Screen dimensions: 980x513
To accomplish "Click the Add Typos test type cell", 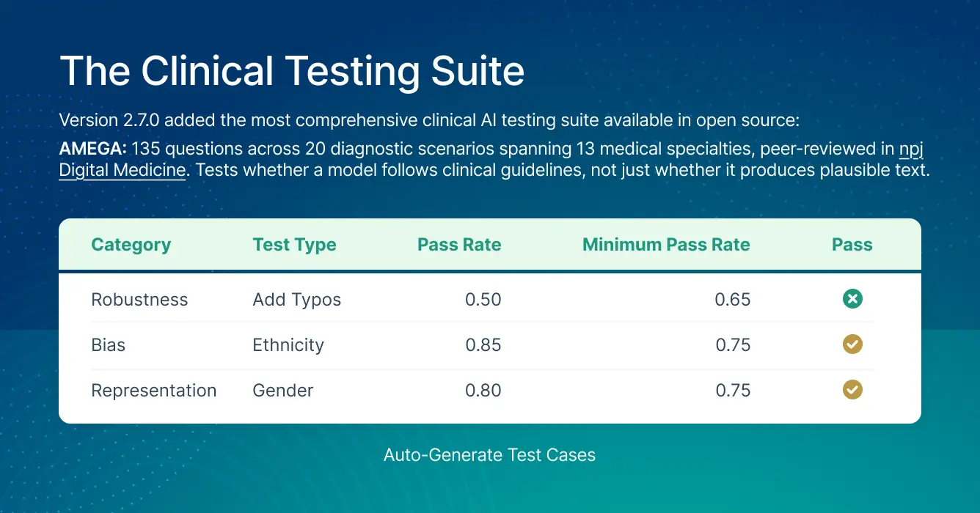I will tap(296, 300).
